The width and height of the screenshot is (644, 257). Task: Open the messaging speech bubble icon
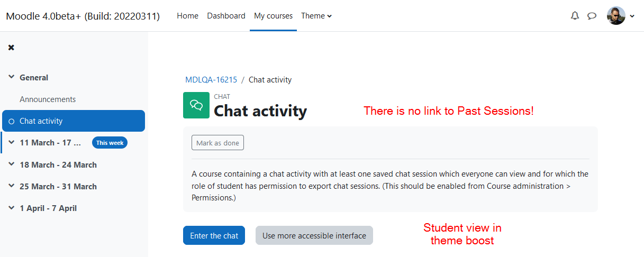pyautogui.click(x=592, y=16)
